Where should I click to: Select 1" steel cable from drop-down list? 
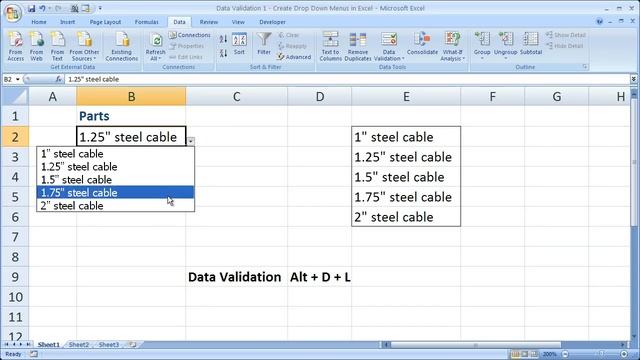pyautogui.click(x=116, y=154)
